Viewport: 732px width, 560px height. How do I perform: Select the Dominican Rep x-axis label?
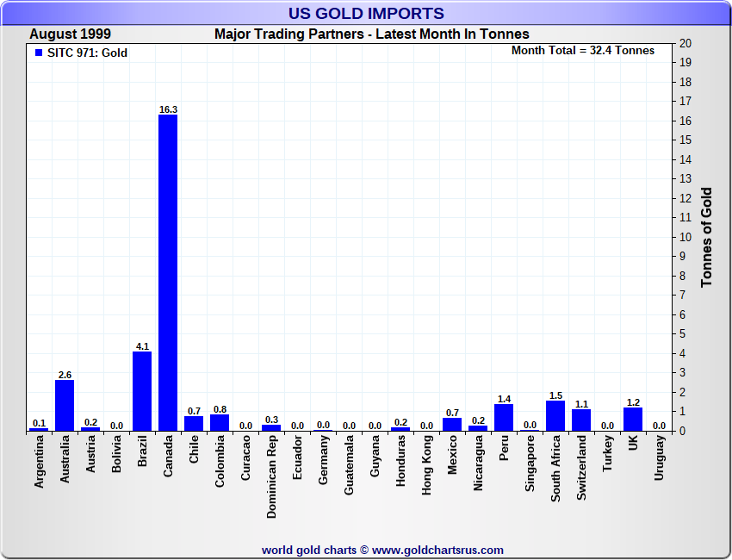point(271,476)
